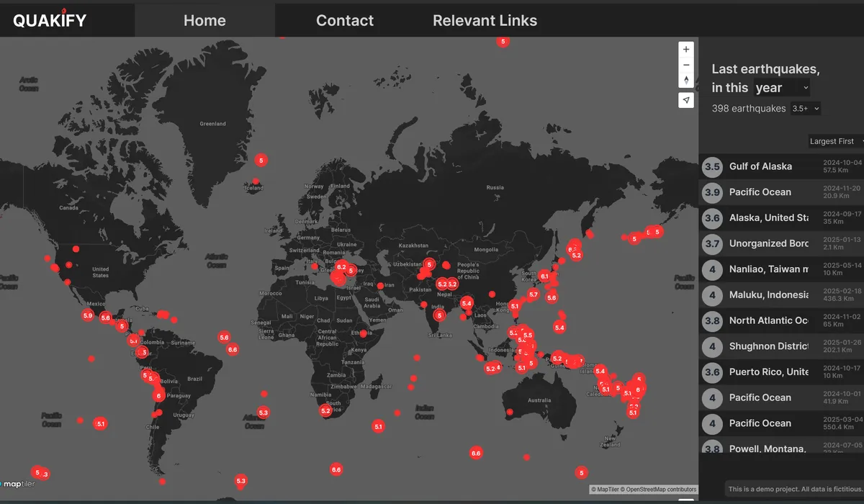Select the 5.2 marker near South Africa
Screen dimensions: 864x504
click(x=325, y=411)
